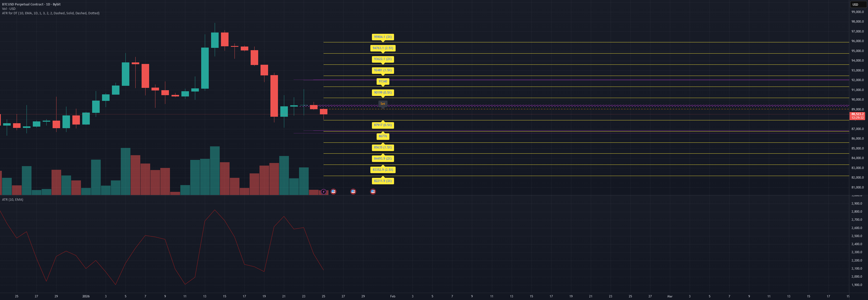868x300 pixels.
Task: Click the 82211.9 (3X) level label
Action: coord(383,181)
